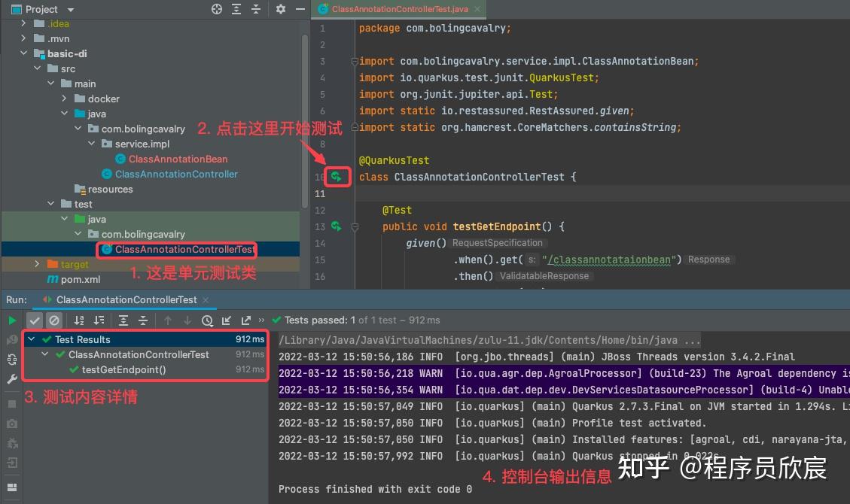Click rerun failed tests icon in sidebar
Screen dimensions: 850x504
[x=12, y=340]
